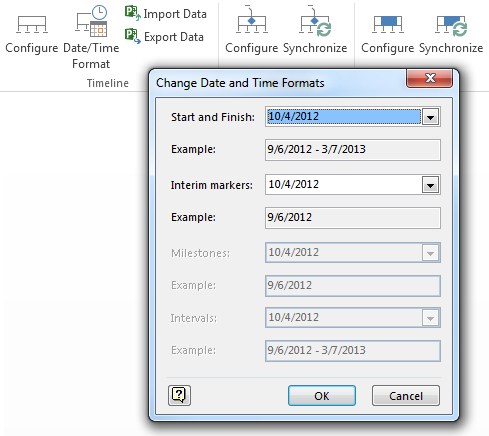Click the Import Data button
This screenshot has width=489, height=436.
click(166, 13)
